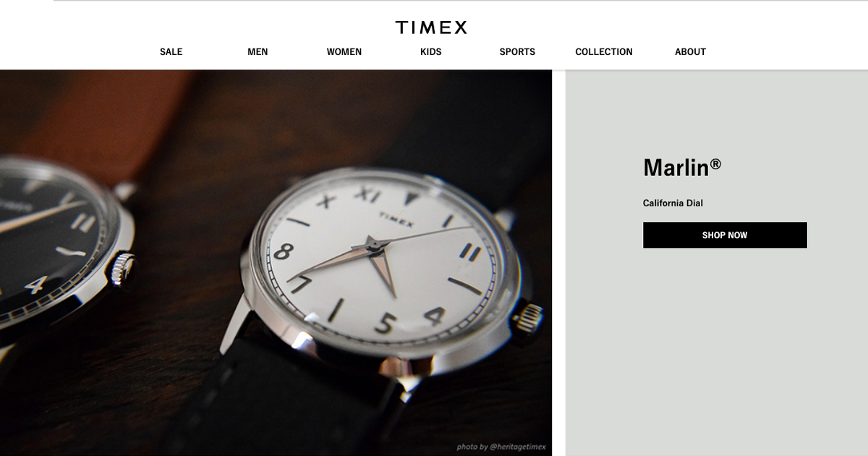
Task: Open the SALE menu item
Action: pyautogui.click(x=171, y=51)
